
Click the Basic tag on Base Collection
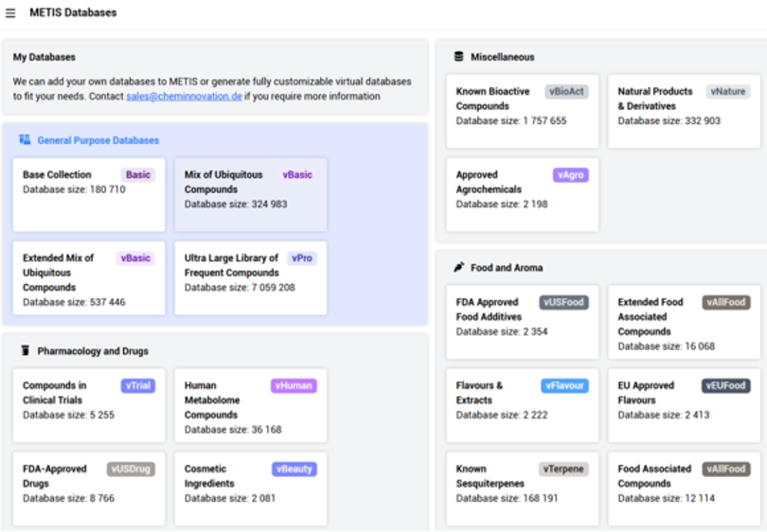tap(138, 175)
